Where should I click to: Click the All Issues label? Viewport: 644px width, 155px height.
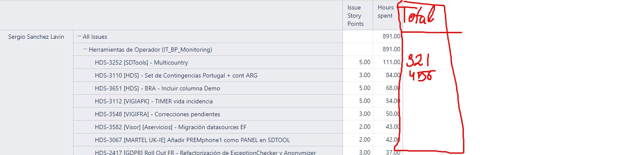point(95,37)
